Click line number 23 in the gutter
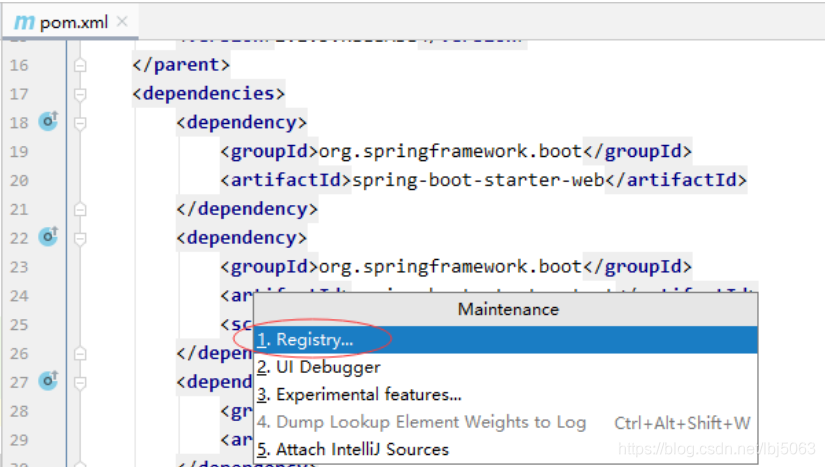Screen dimensions: 825x467 tap(19, 267)
